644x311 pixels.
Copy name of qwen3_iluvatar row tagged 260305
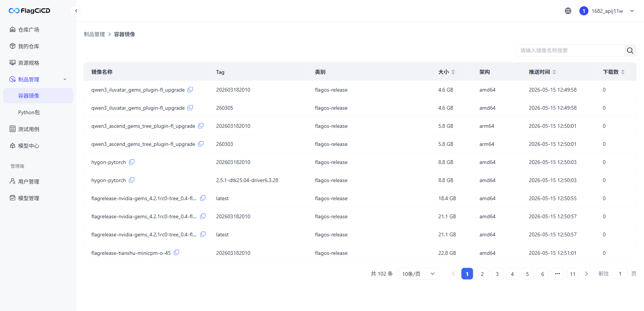(x=191, y=108)
